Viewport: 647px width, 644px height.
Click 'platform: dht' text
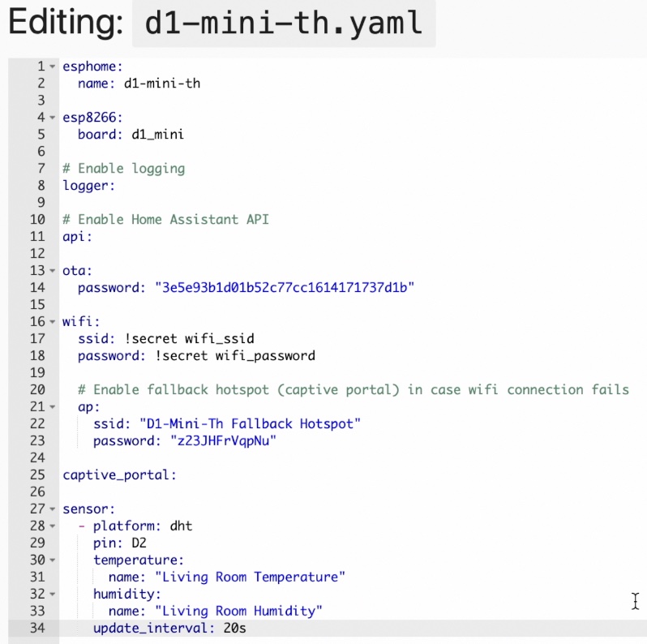(143, 526)
